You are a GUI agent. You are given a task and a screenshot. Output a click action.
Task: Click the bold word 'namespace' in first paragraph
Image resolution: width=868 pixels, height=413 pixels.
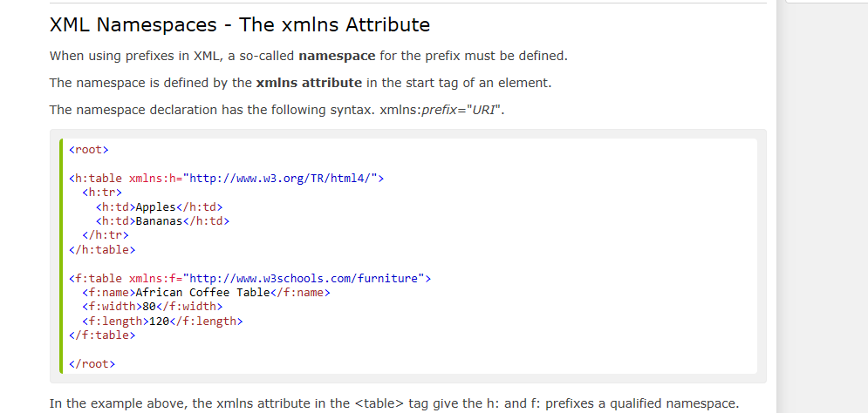click(x=337, y=56)
